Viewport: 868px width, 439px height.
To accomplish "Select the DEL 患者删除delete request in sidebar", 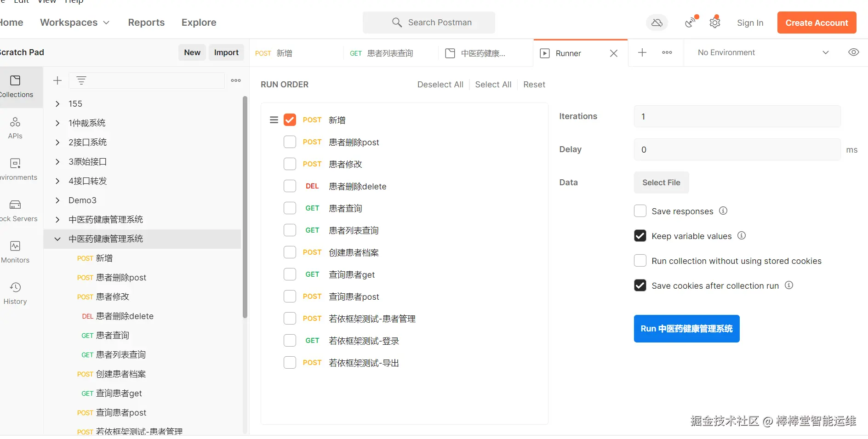I will [x=143, y=316].
